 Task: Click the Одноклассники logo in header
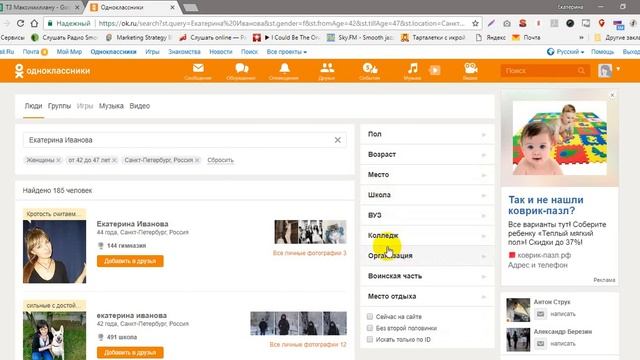click(52, 71)
